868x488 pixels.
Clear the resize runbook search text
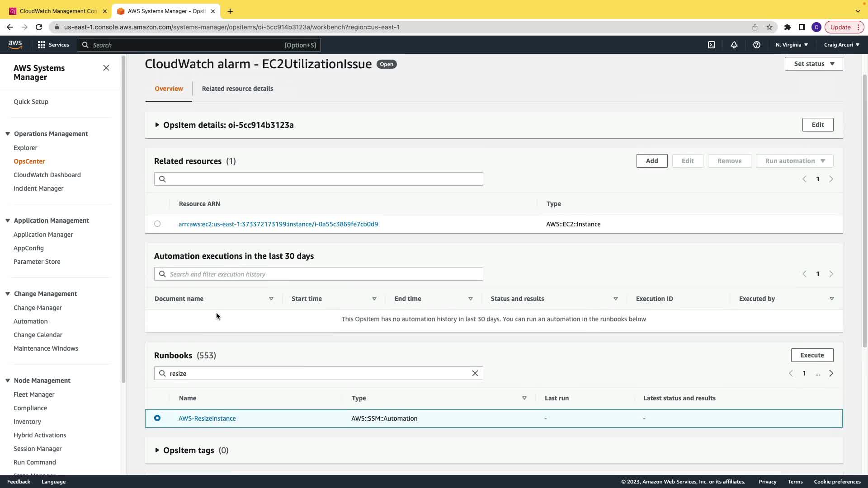[x=475, y=373]
